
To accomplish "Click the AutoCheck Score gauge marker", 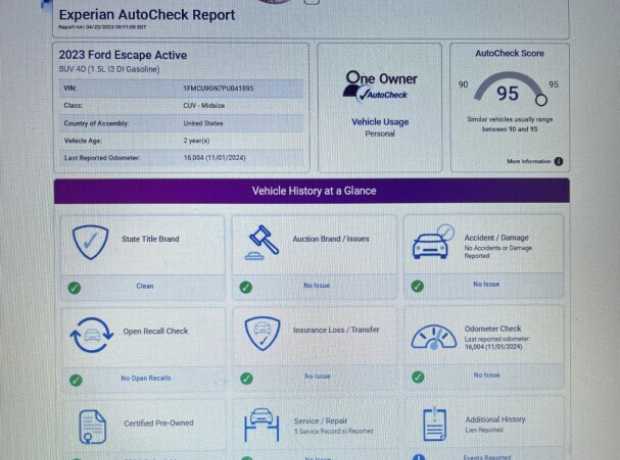I will (x=541, y=100).
